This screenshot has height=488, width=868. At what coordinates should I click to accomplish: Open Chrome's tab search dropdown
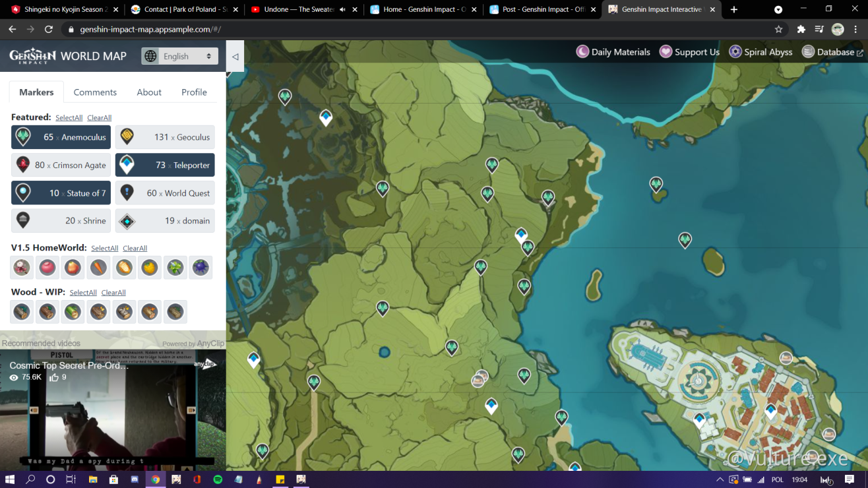pos(778,9)
